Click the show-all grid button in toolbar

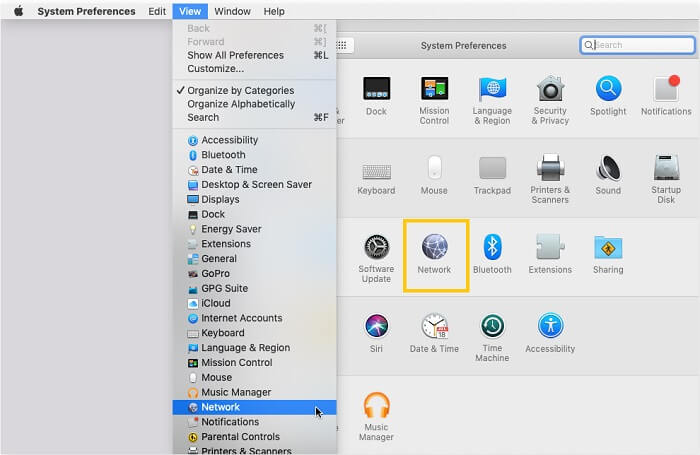point(342,45)
